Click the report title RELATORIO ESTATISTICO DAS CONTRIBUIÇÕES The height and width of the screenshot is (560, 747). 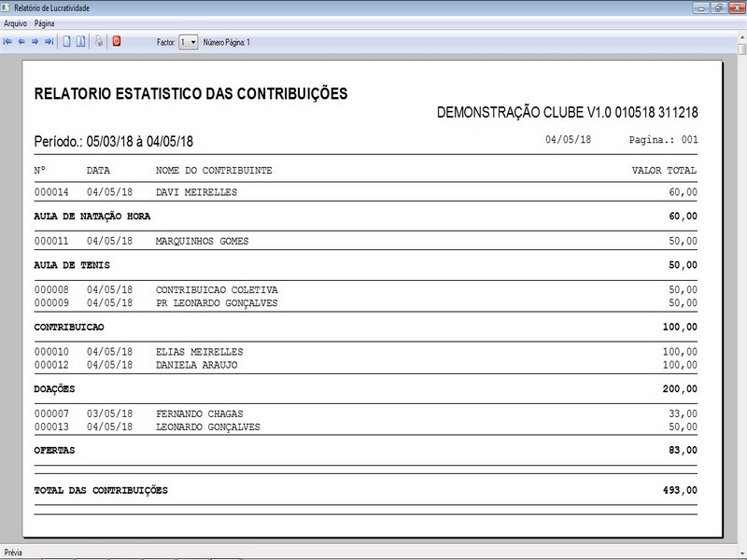(x=191, y=93)
